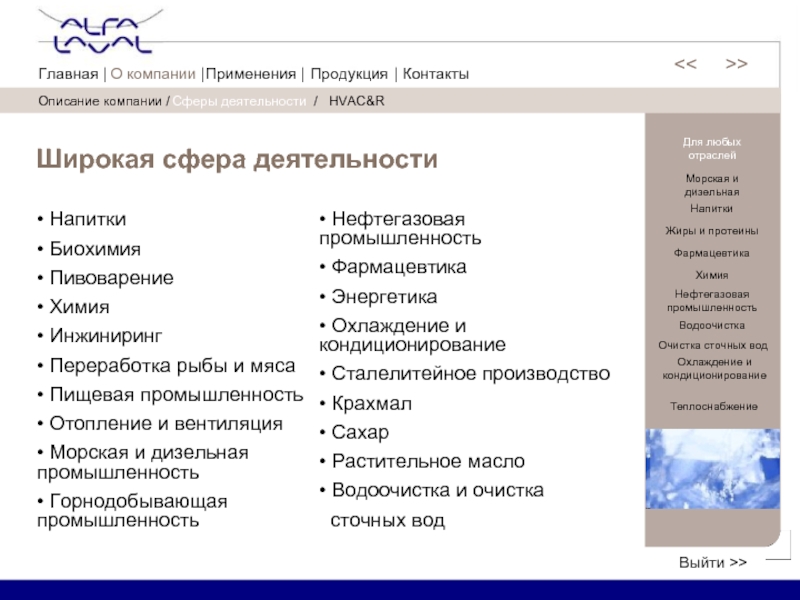Go to next slide with >> arrow

click(x=736, y=64)
